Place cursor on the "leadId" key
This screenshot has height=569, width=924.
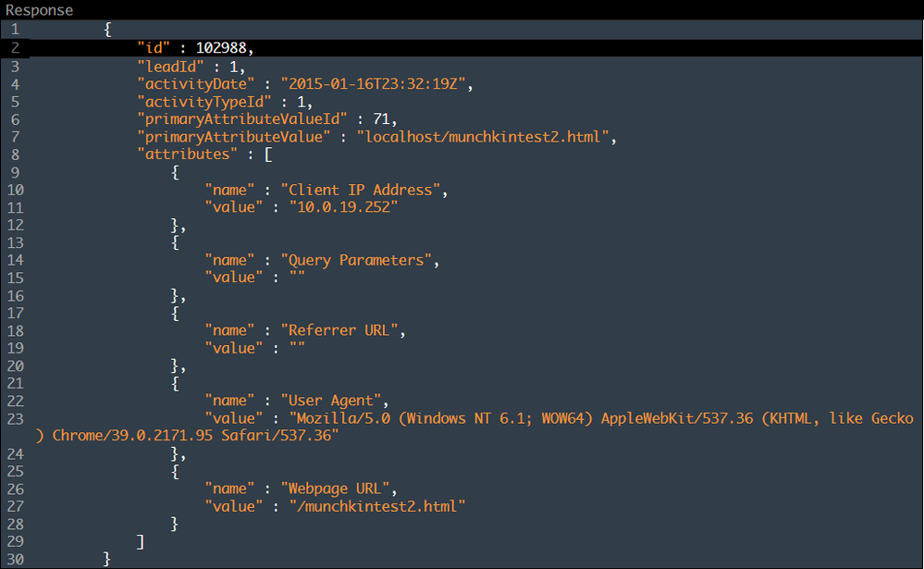pos(171,67)
